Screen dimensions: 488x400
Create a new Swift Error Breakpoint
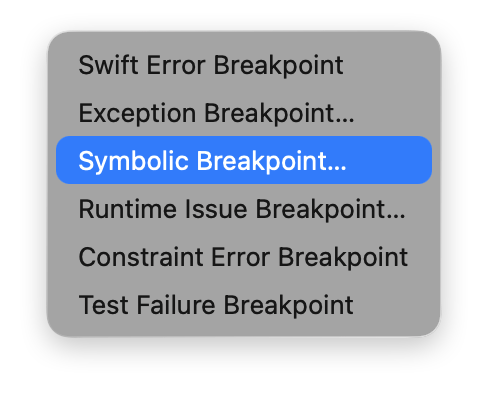pyautogui.click(x=244, y=65)
